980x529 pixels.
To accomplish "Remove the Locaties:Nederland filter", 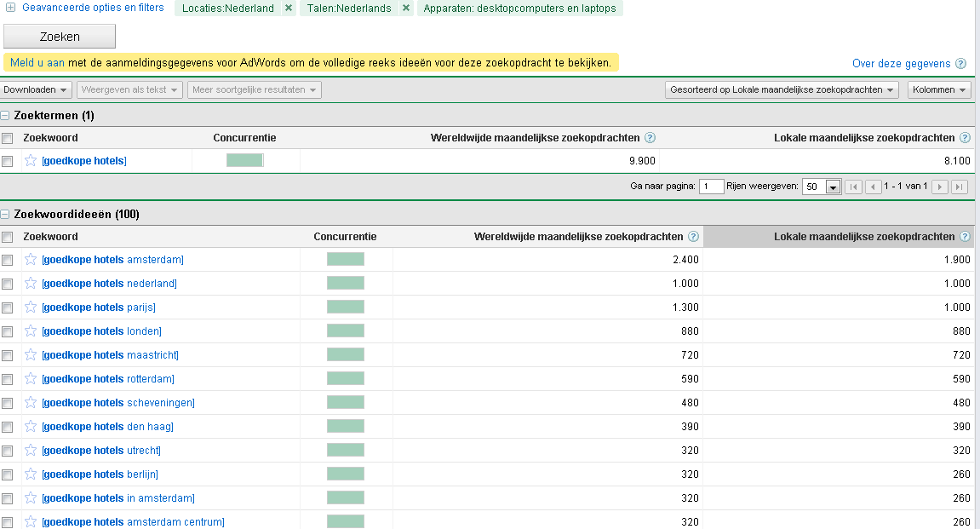I will point(288,9).
